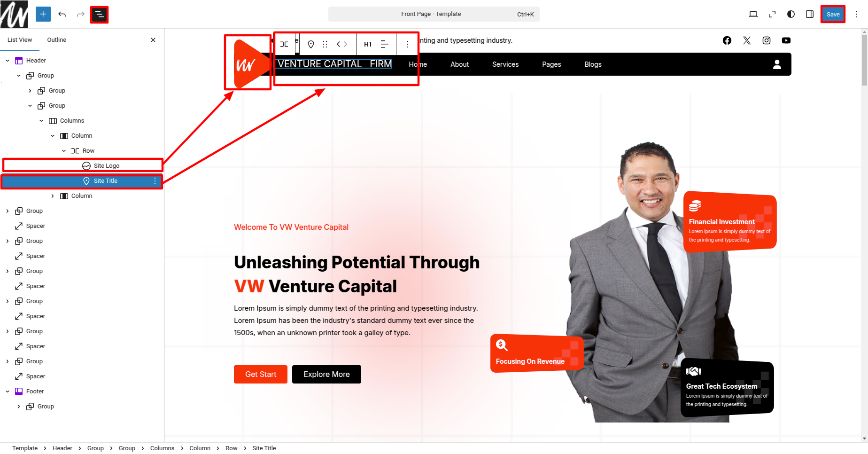Click the Get Start button

261,374
